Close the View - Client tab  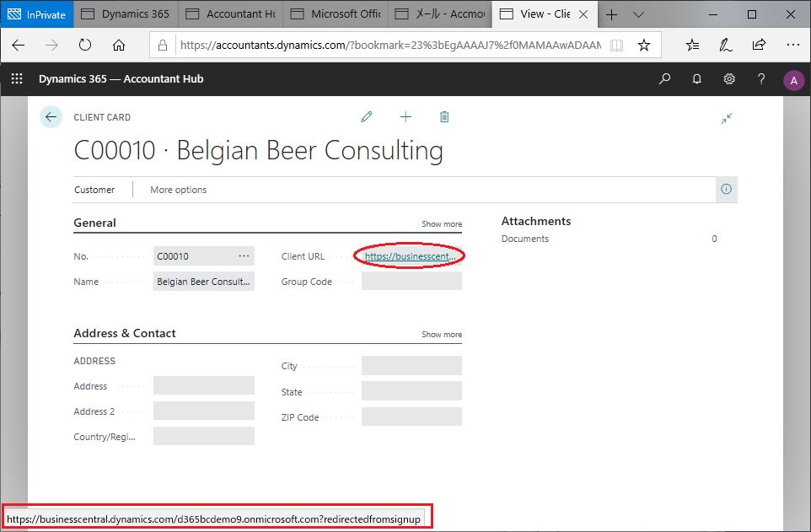coord(583,14)
